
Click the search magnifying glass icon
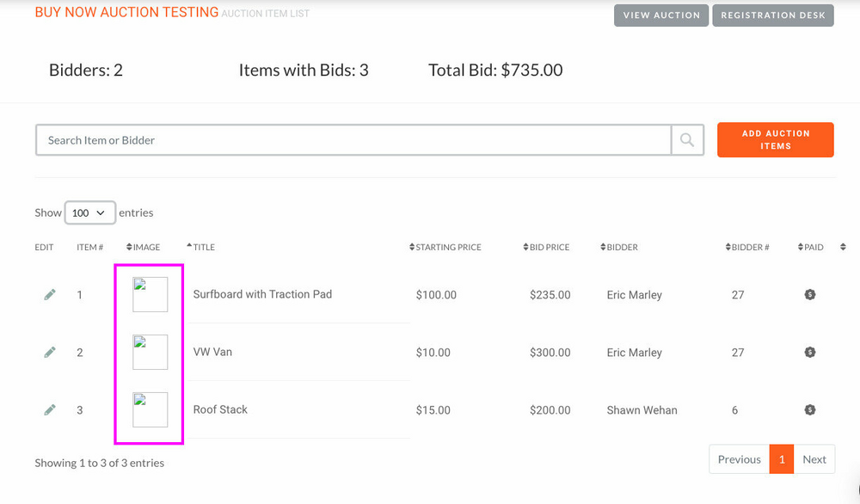pos(687,140)
